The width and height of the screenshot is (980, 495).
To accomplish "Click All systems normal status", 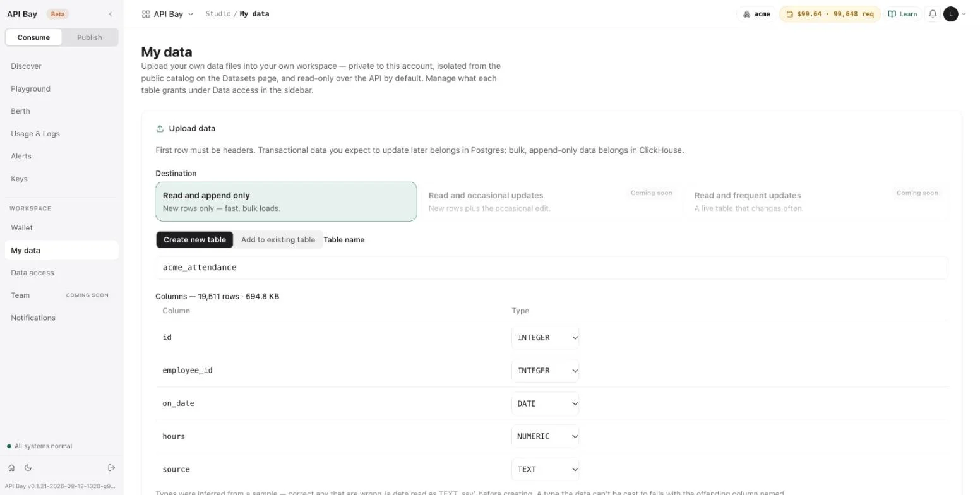I will click(x=39, y=446).
